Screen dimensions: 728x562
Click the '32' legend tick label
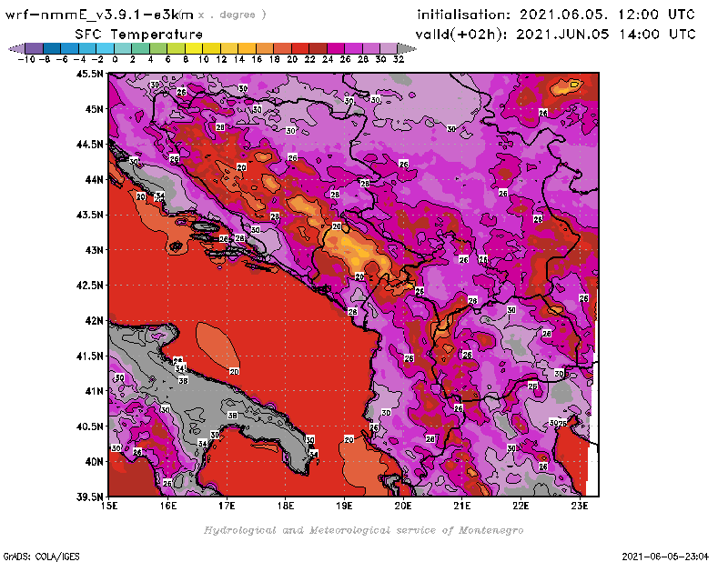point(399,59)
